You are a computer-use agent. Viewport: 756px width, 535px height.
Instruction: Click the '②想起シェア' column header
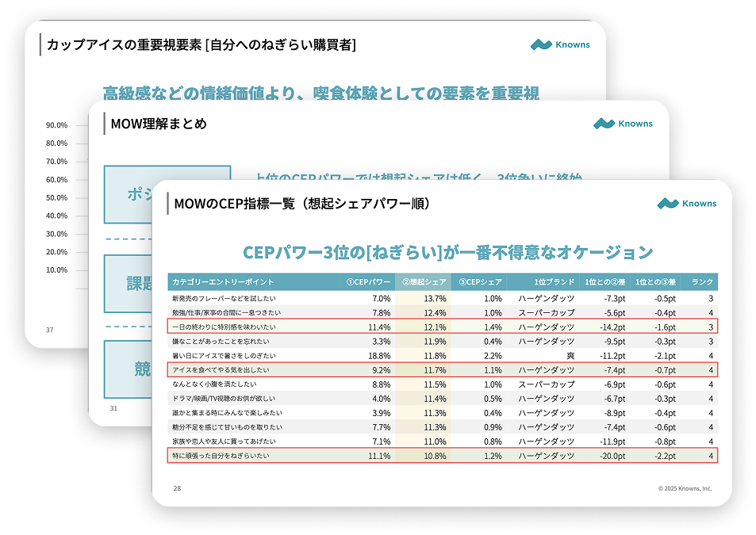point(424,282)
